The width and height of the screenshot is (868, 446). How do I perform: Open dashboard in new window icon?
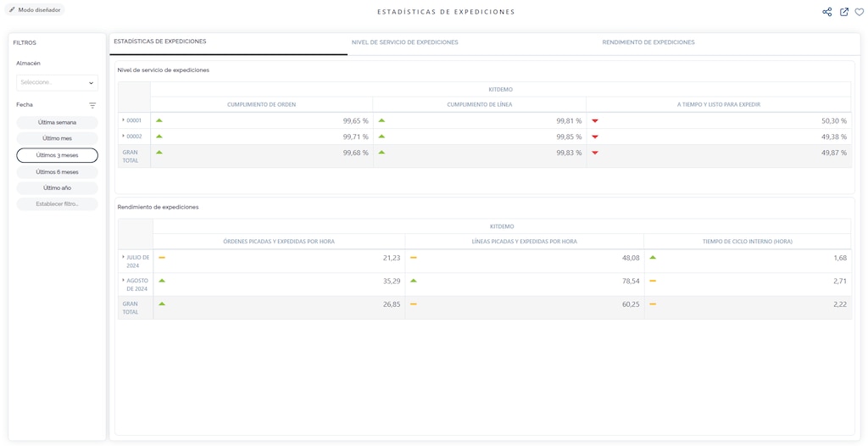[x=843, y=12]
